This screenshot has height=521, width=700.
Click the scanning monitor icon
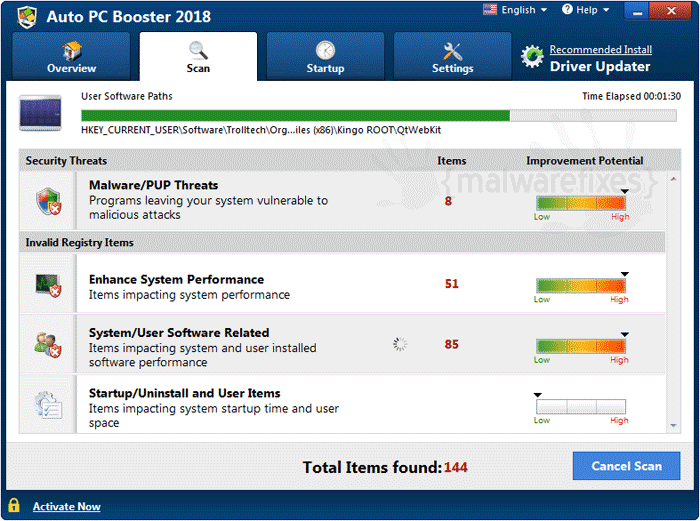click(40, 113)
